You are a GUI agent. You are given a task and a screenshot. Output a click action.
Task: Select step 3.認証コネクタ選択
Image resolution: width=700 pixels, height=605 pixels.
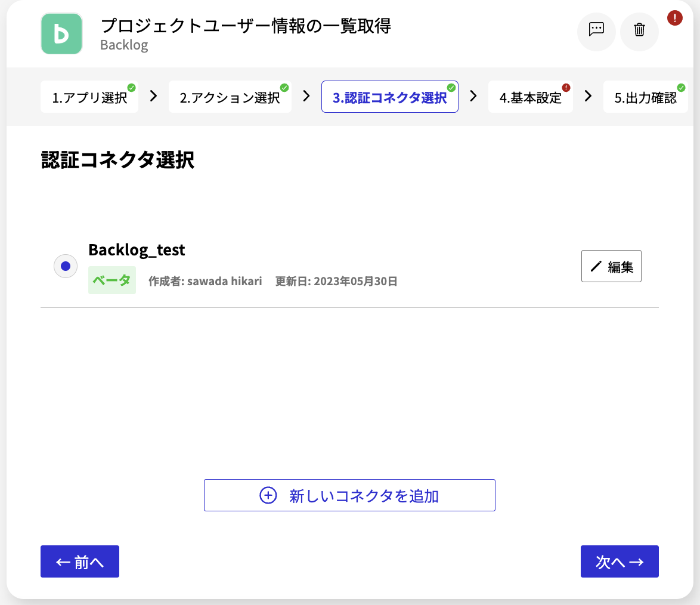tap(390, 97)
